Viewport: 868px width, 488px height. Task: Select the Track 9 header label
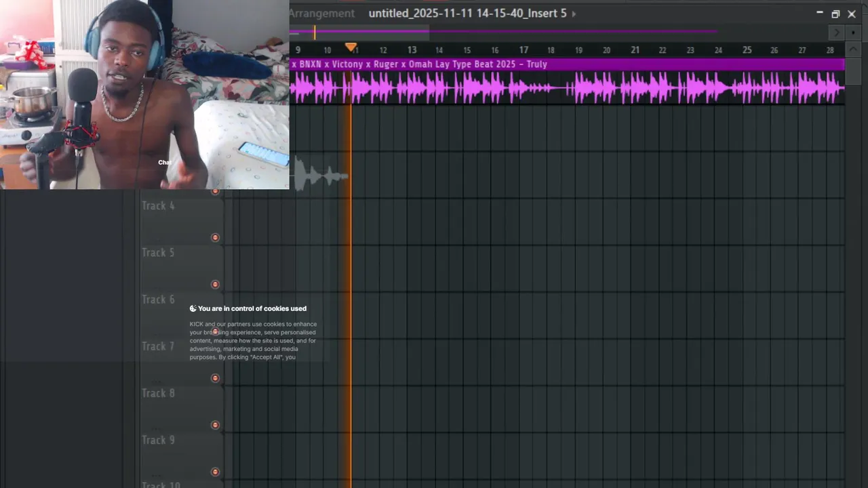pyautogui.click(x=158, y=439)
